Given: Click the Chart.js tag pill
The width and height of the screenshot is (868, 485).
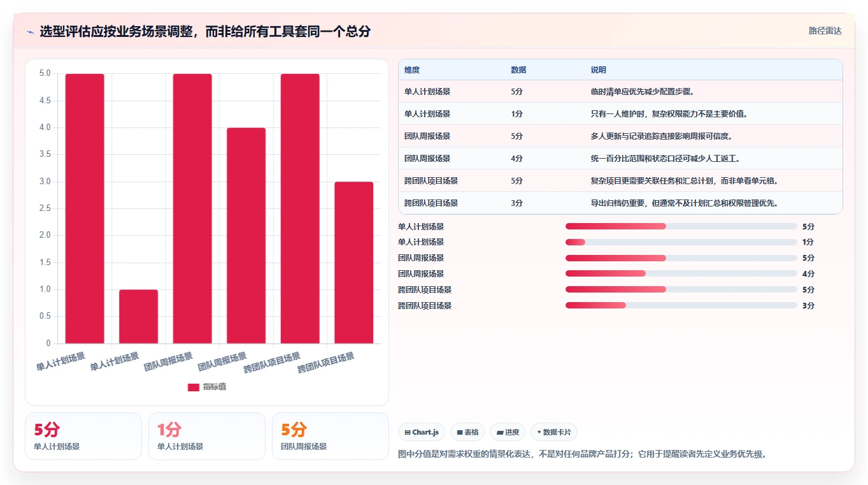Looking at the screenshot, I should pyautogui.click(x=422, y=432).
